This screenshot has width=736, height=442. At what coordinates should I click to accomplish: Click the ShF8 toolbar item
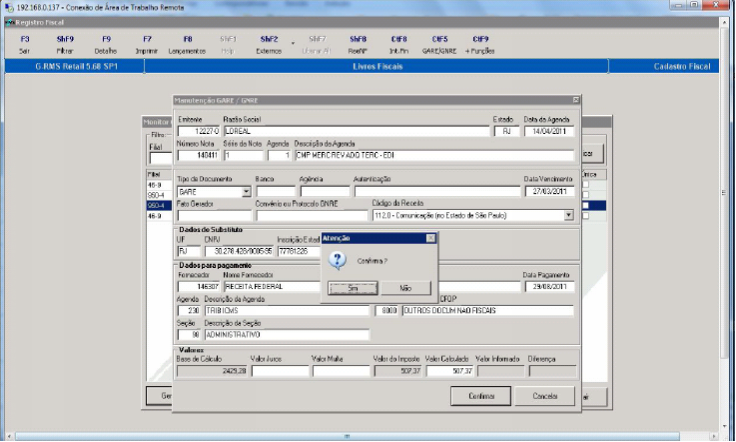coord(358,45)
